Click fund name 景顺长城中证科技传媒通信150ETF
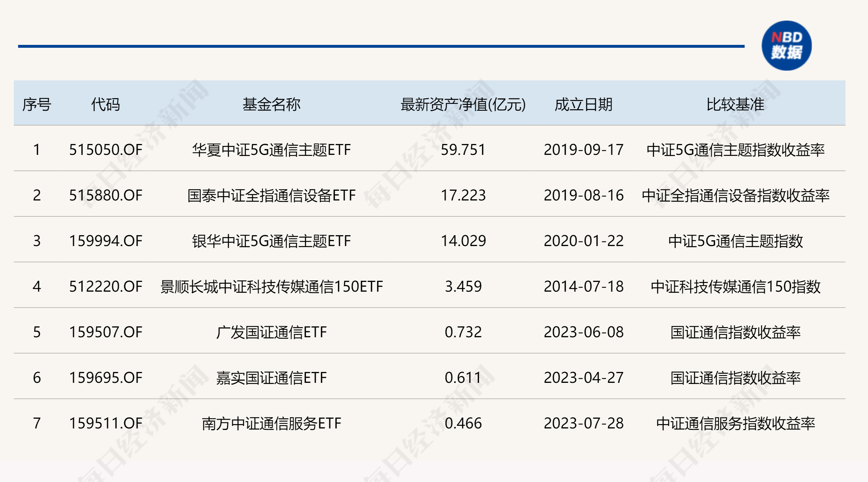The image size is (868, 482). click(x=271, y=287)
